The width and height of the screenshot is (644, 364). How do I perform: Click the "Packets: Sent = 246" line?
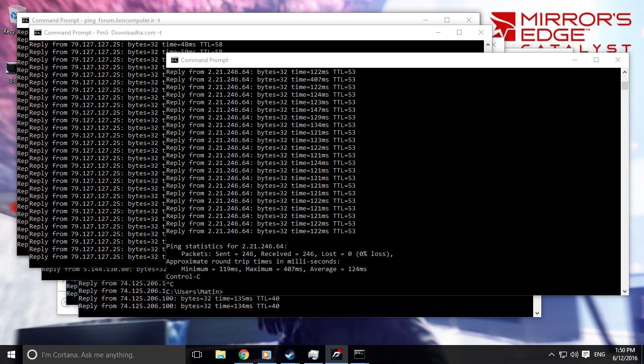[x=287, y=254]
